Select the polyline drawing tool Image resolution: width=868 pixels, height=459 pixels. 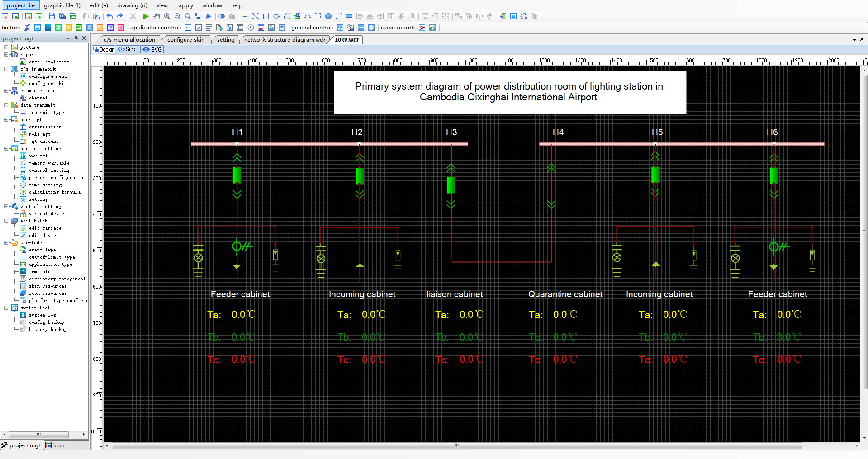(x=256, y=16)
